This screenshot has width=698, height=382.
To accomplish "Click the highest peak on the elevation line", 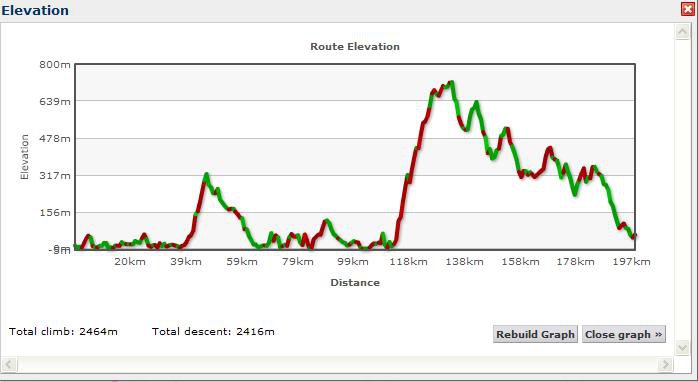I will pyautogui.click(x=451, y=82).
